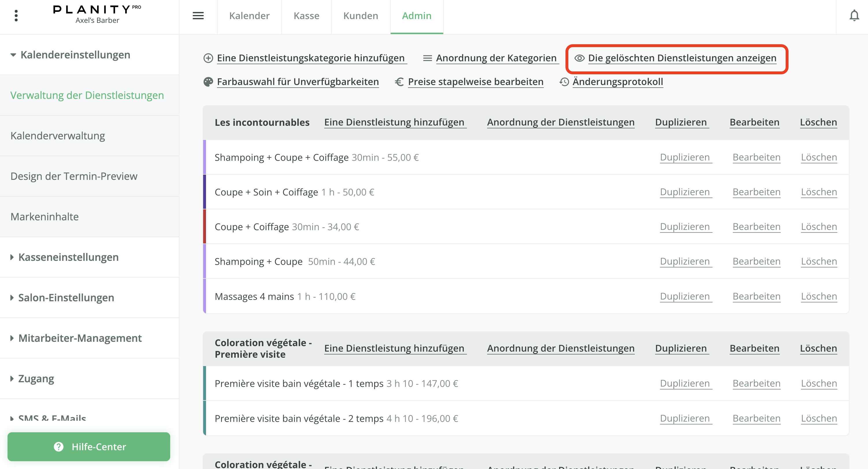Toggle the hamburger sidebar menu
This screenshot has height=469, width=868.
pos(198,16)
